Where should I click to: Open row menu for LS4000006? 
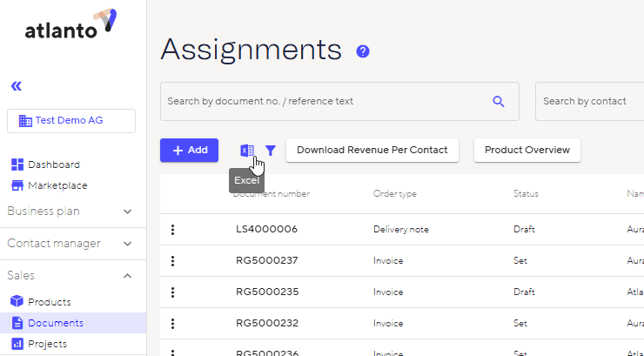point(173,230)
